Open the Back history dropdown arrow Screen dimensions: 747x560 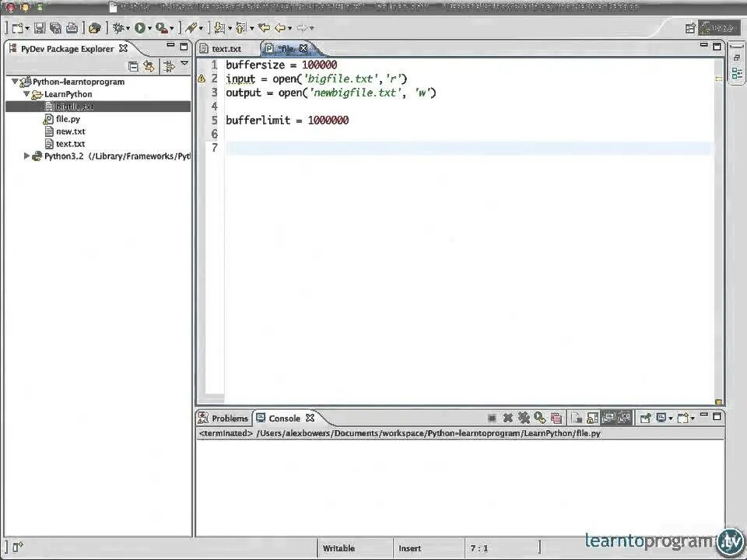(x=289, y=29)
